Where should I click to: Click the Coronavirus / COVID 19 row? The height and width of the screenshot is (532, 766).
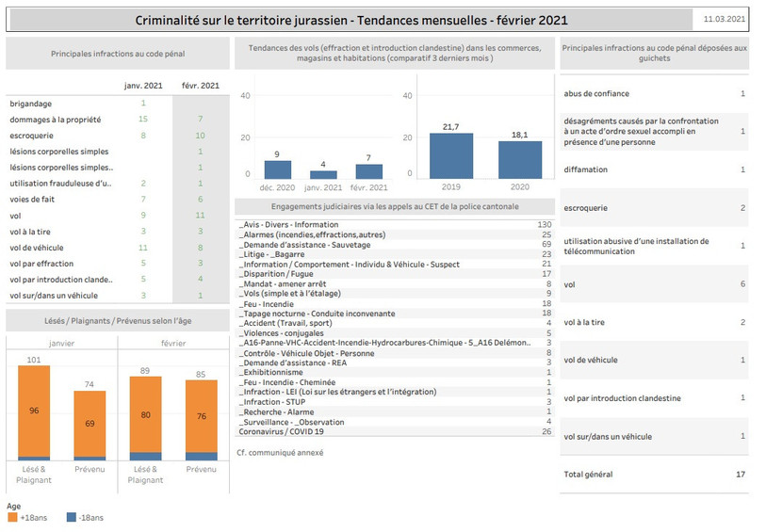click(395, 431)
